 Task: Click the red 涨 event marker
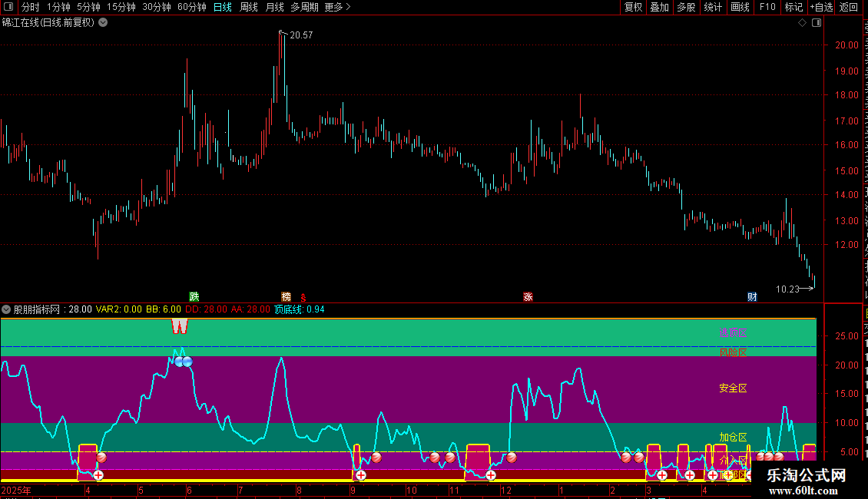(x=528, y=297)
